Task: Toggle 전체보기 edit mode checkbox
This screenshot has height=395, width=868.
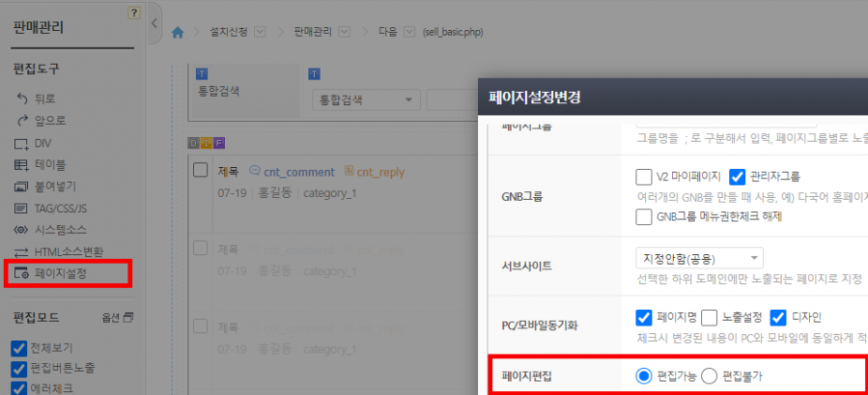Action: (17, 348)
